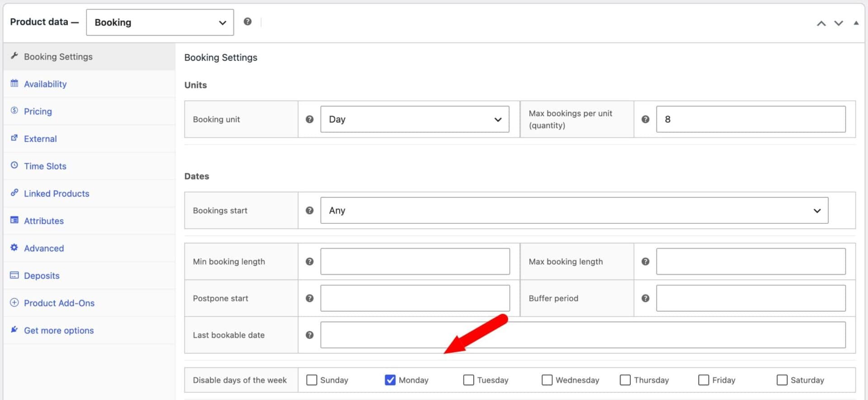Open the Booking unit Day dropdown

[415, 119]
